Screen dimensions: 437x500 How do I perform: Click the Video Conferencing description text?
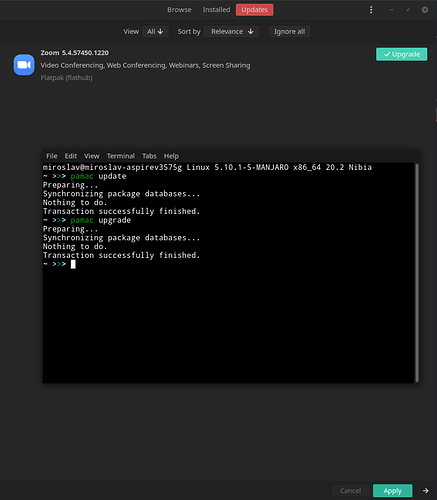pyautogui.click(x=145, y=65)
